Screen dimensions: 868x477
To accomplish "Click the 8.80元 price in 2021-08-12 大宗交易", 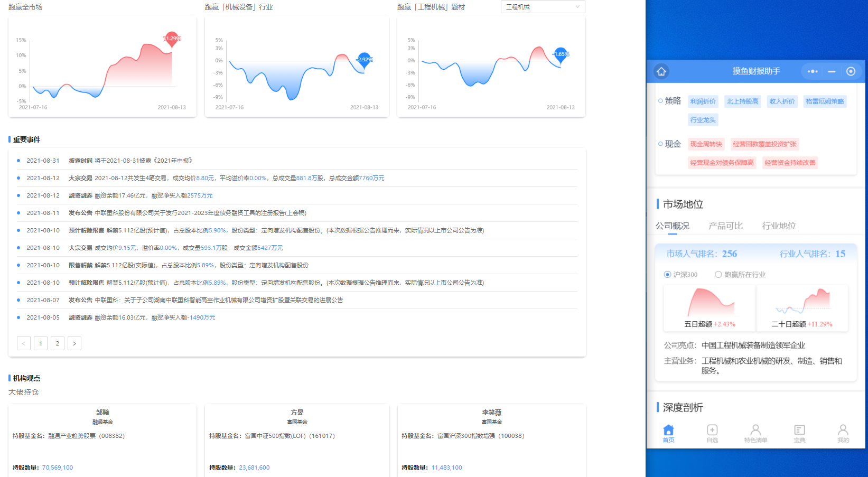I will pos(205,178).
